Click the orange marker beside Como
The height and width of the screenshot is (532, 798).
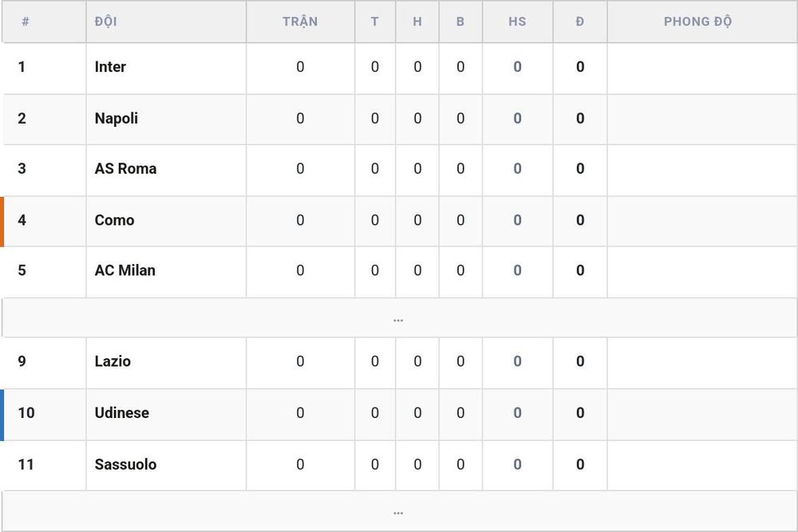pos(2,222)
